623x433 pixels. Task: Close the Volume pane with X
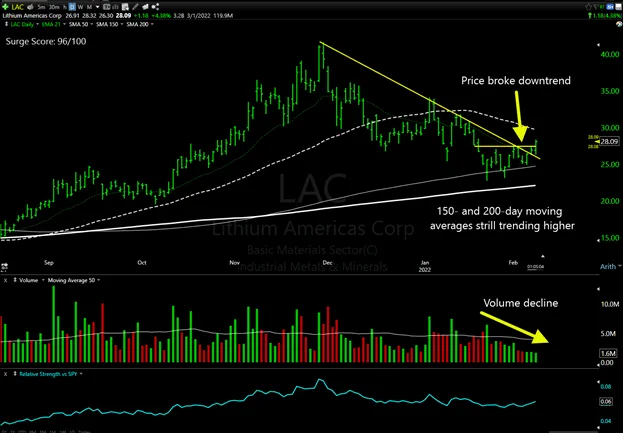point(6,280)
